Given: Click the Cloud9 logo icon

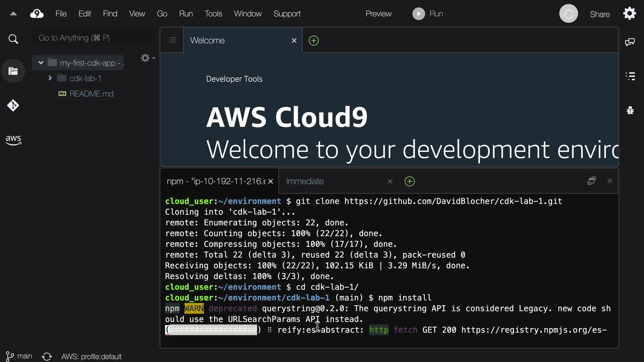Looking at the screenshot, I should click(x=37, y=14).
